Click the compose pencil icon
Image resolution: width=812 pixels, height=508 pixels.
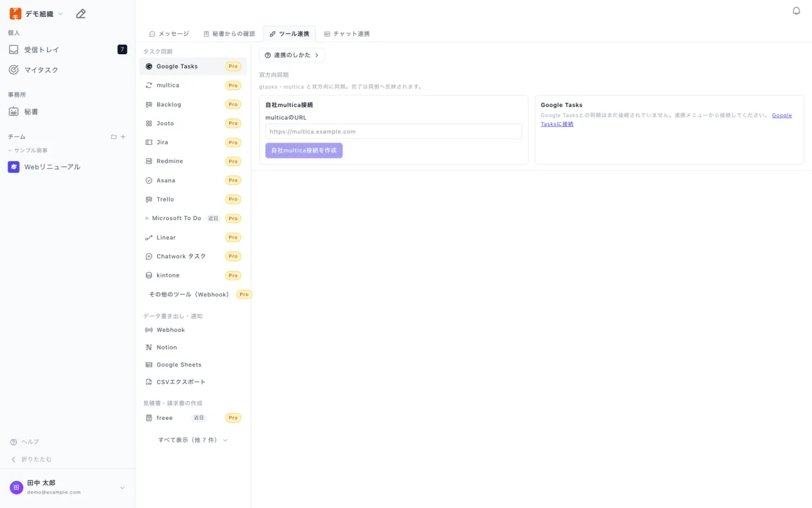81,14
